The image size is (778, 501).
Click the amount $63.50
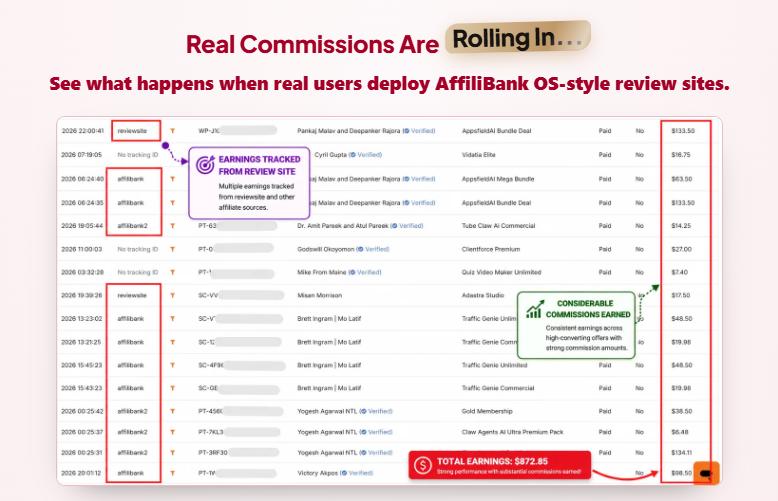[682, 179]
